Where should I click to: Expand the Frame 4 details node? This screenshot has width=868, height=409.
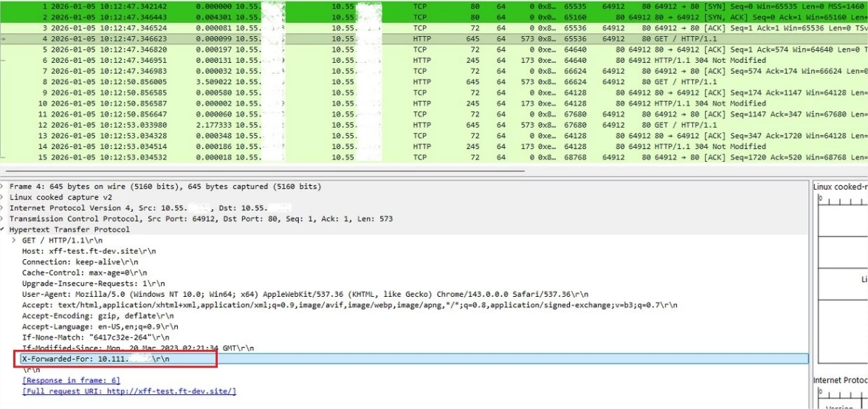[3, 187]
